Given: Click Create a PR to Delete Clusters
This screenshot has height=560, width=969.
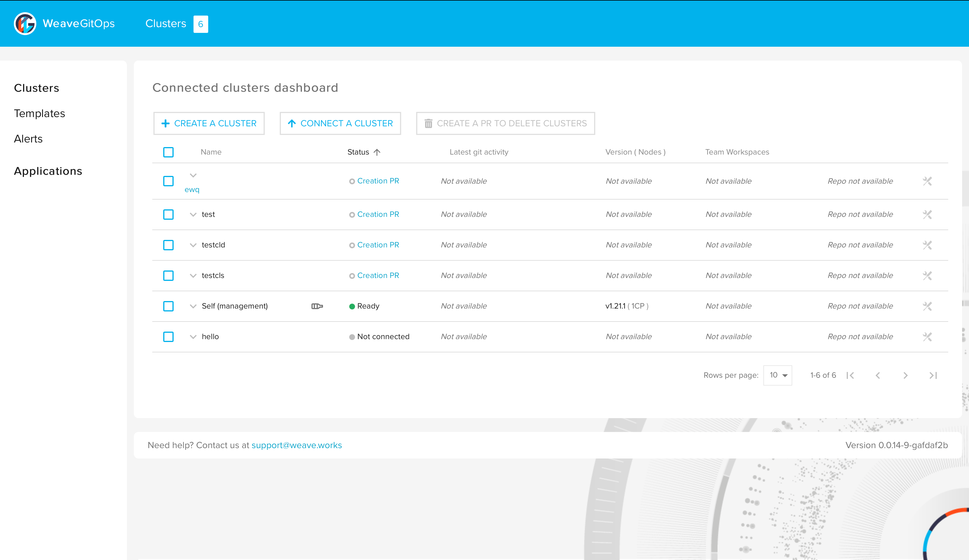Looking at the screenshot, I should tap(505, 123).
